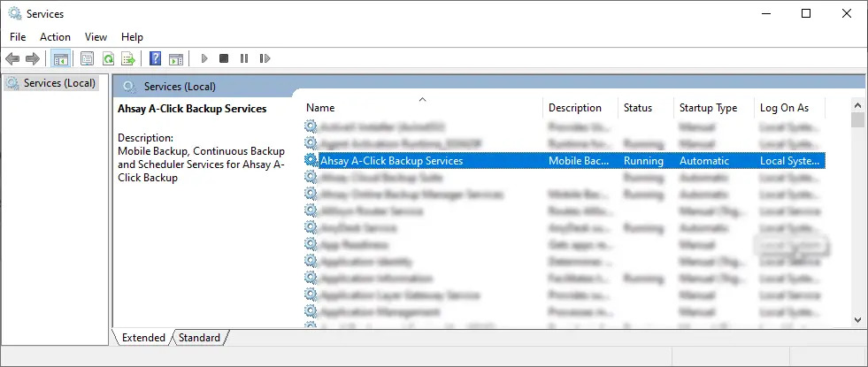Image resolution: width=868 pixels, height=367 pixels.
Task: Switch to the Standard tab
Action: (199, 338)
